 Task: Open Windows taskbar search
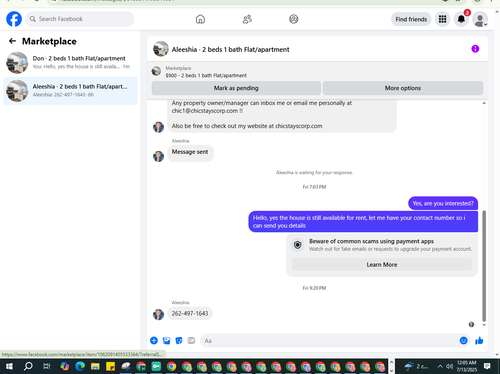[x=28, y=367]
